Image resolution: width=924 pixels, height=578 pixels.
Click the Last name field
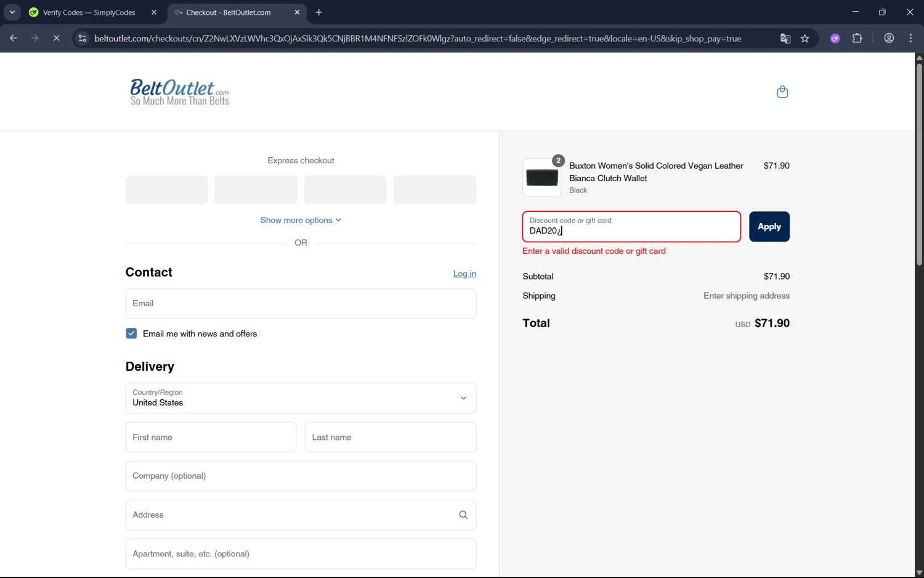[x=391, y=438]
